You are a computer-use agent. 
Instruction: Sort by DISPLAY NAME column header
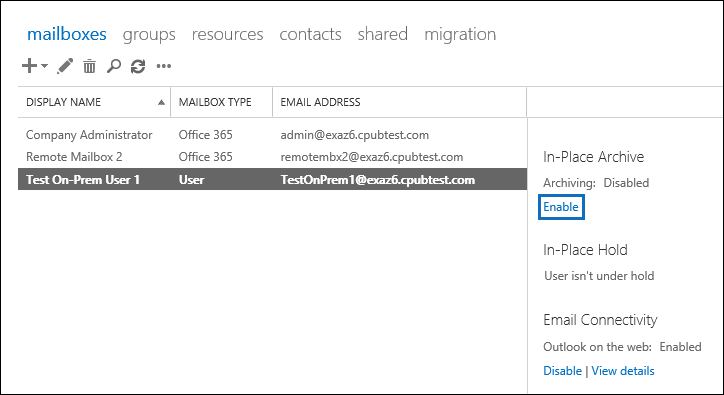pos(94,102)
